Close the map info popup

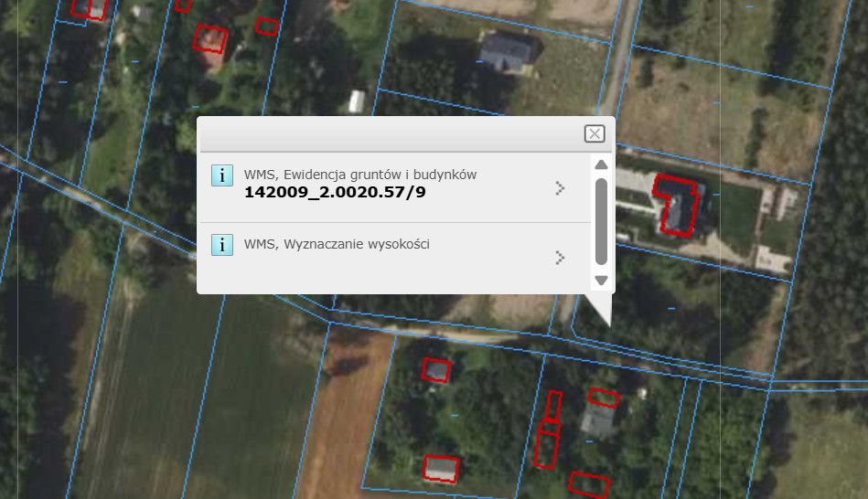point(595,134)
